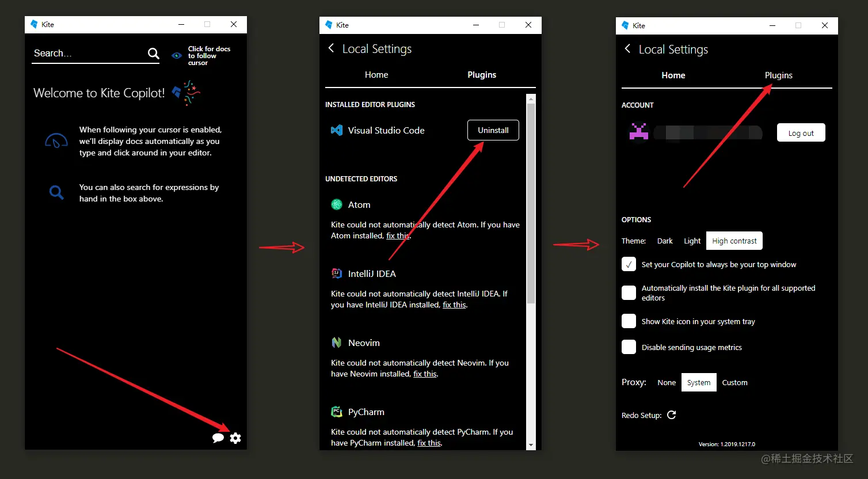Click the Visual Studio Code icon
The image size is (868, 479).
337,130
